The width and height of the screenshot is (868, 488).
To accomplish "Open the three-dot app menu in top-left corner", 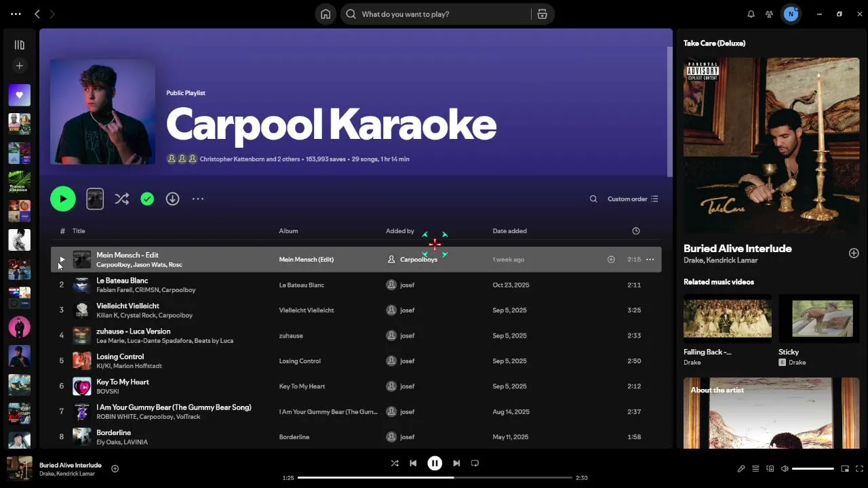I will point(16,14).
